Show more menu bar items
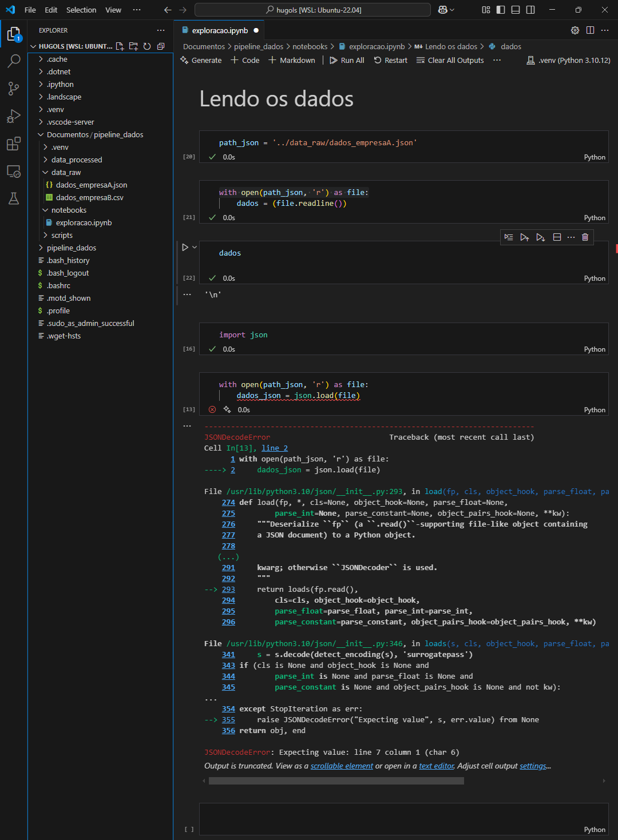This screenshot has height=840, width=618. [x=136, y=10]
